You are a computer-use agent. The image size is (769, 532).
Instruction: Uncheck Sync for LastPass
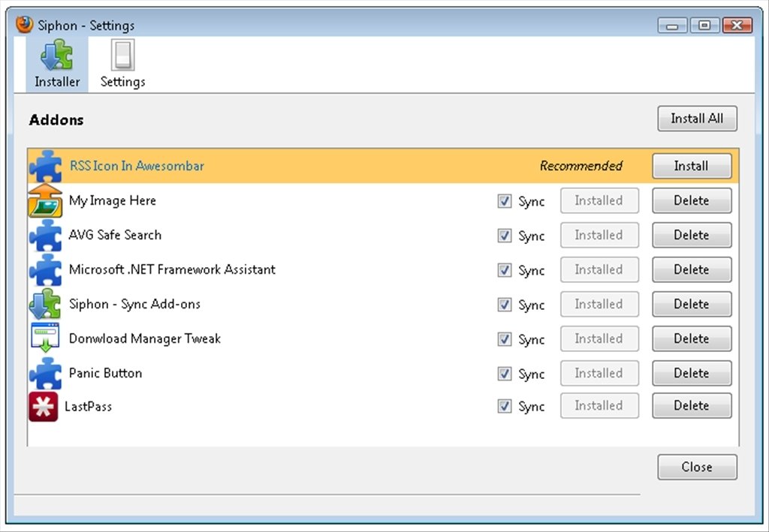coord(504,406)
